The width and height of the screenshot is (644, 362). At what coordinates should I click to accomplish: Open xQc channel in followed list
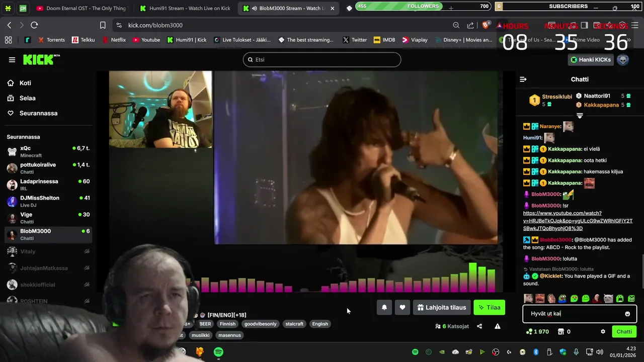coord(48,151)
